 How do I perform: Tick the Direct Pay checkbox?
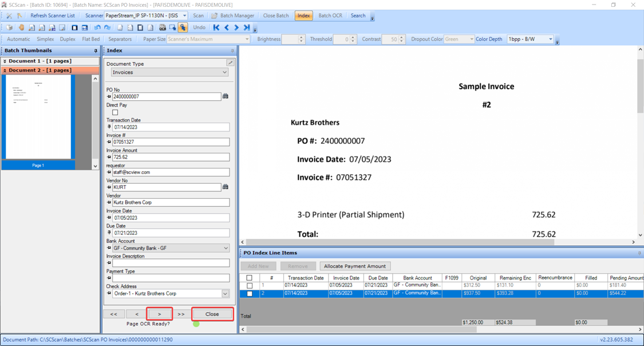tap(115, 112)
